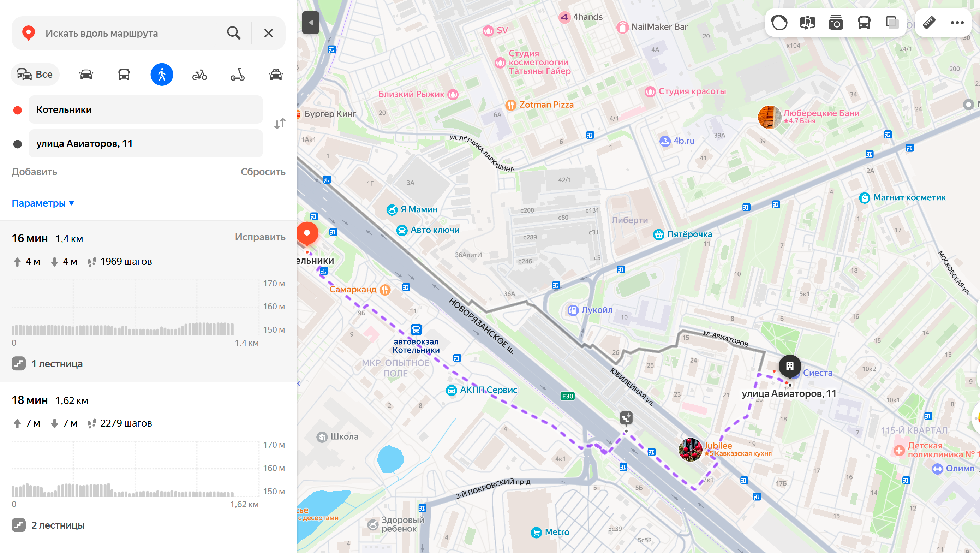Switch to public transport bus mode
This screenshot has height=553, width=980.
tap(124, 74)
